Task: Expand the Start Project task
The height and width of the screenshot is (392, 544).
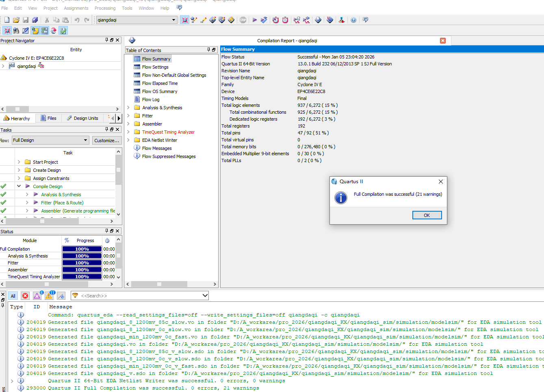Action: coord(19,162)
